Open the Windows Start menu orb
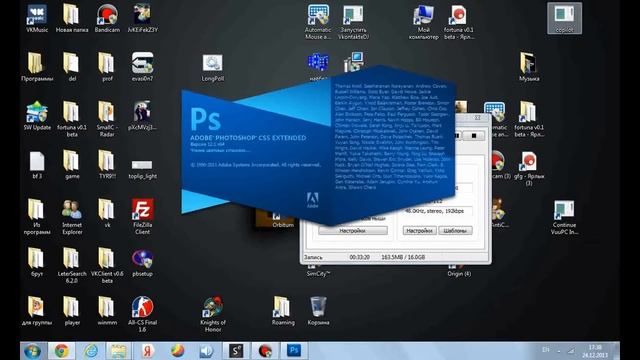Image resolution: width=640 pixels, height=360 pixels. tap(32, 351)
